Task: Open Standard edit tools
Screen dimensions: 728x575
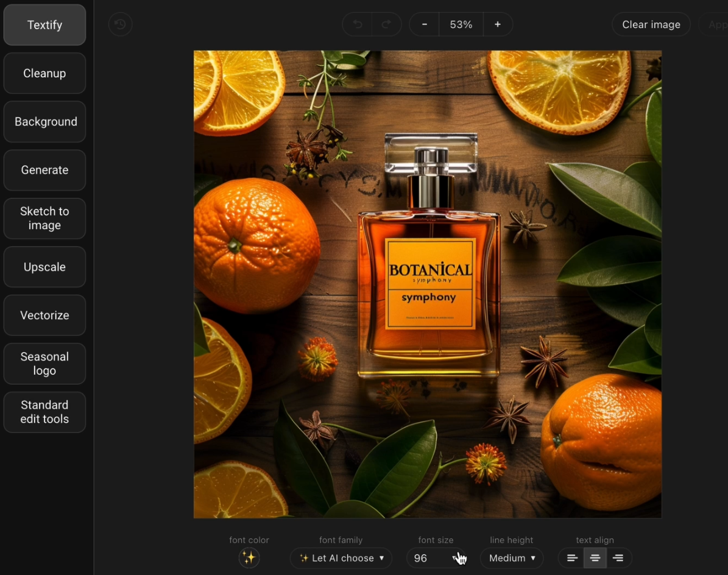Action: point(44,412)
